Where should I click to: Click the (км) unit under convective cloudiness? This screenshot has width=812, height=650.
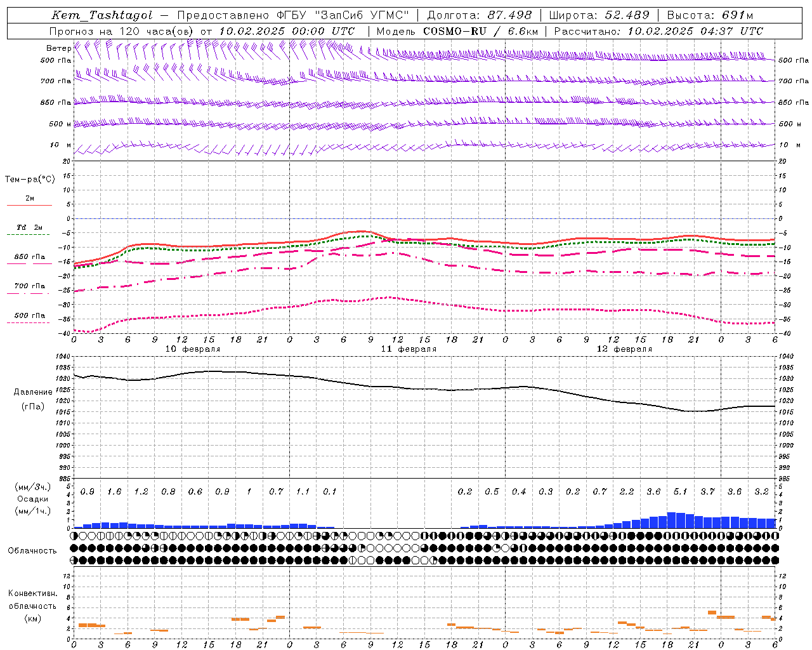click(x=32, y=618)
